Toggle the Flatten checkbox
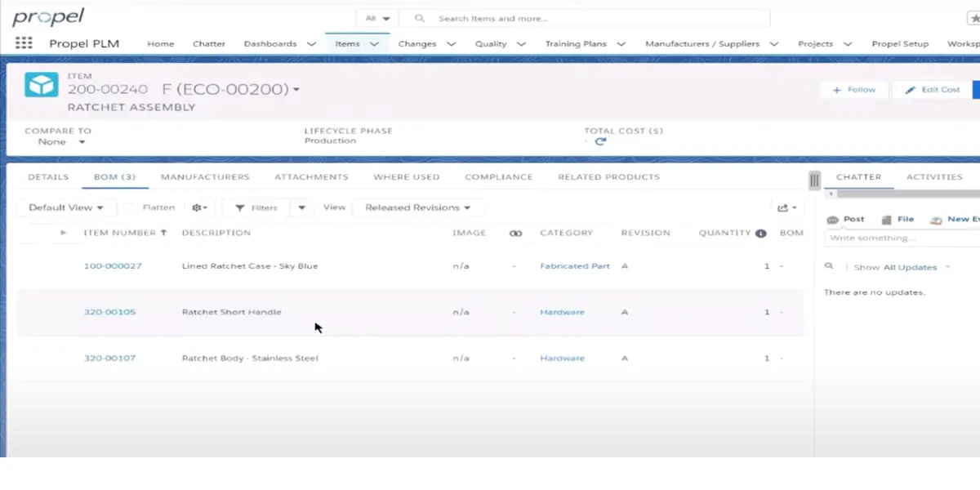Screen dimensions: 980x490 [x=131, y=207]
